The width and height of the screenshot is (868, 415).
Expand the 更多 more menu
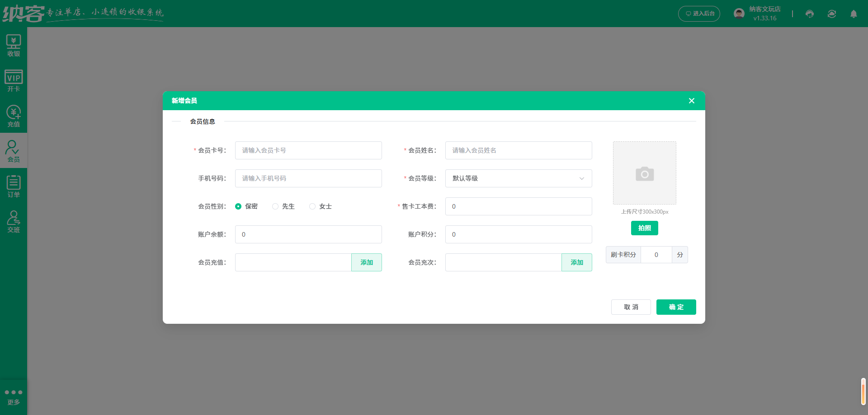click(x=14, y=396)
